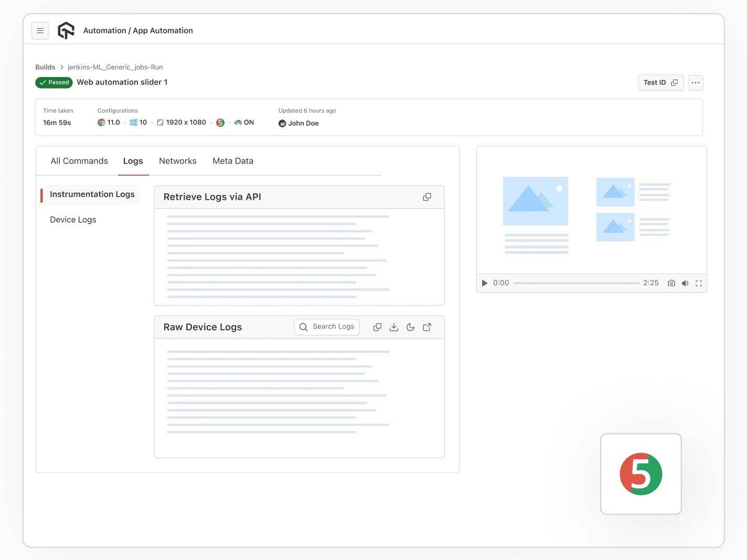Select Instrumentation Logs in sidebar
Image resolution: width=747 pixels, height=560 pixels.
coord(92,195)
